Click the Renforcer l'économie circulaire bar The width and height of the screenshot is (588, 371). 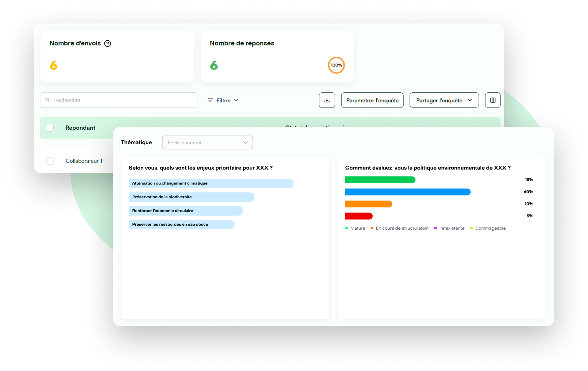[186, 211]
